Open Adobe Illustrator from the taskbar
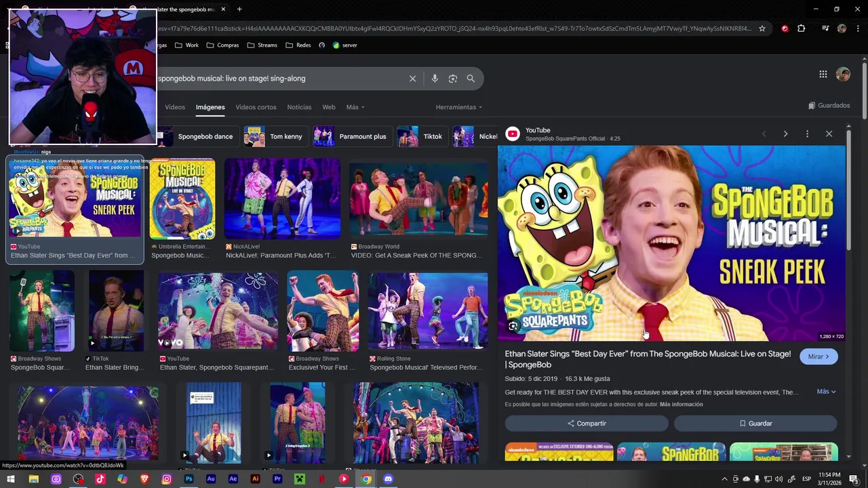Viewport: 868px width, 488px height. (255, 479)
